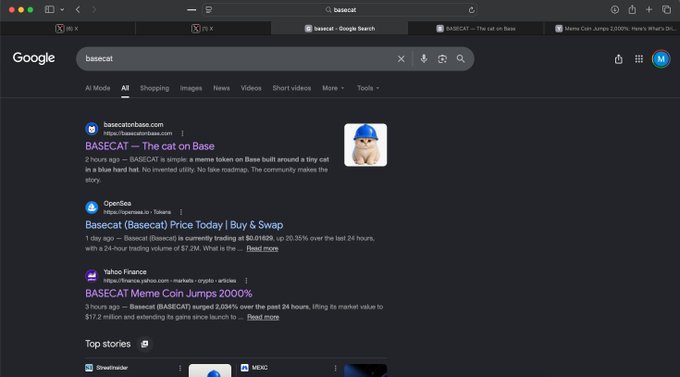Open options for the basecatonbase.com result
Viewport: 680px width, 377px height.
(182, 133)
